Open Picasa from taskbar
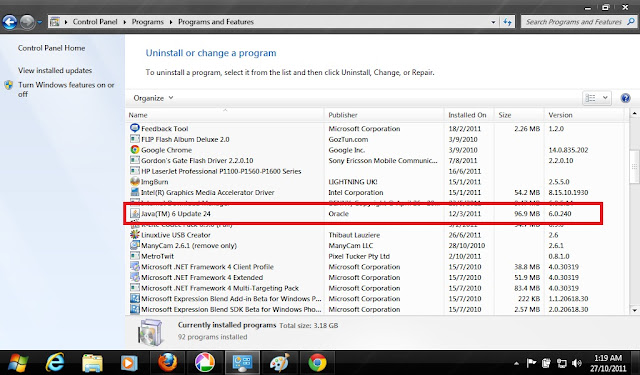This screenshot has width=640, height=375. [x=204, y=362]
